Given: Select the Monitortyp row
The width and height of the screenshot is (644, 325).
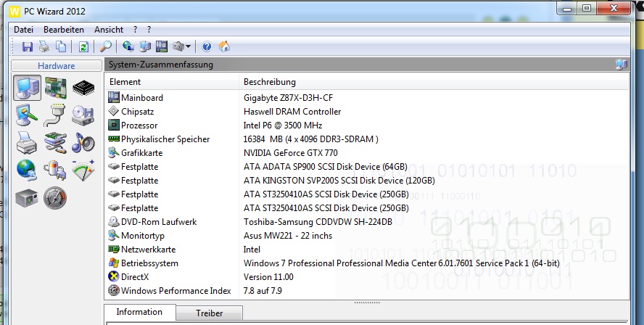Looking at the screenshot, I should coord(367,236).
